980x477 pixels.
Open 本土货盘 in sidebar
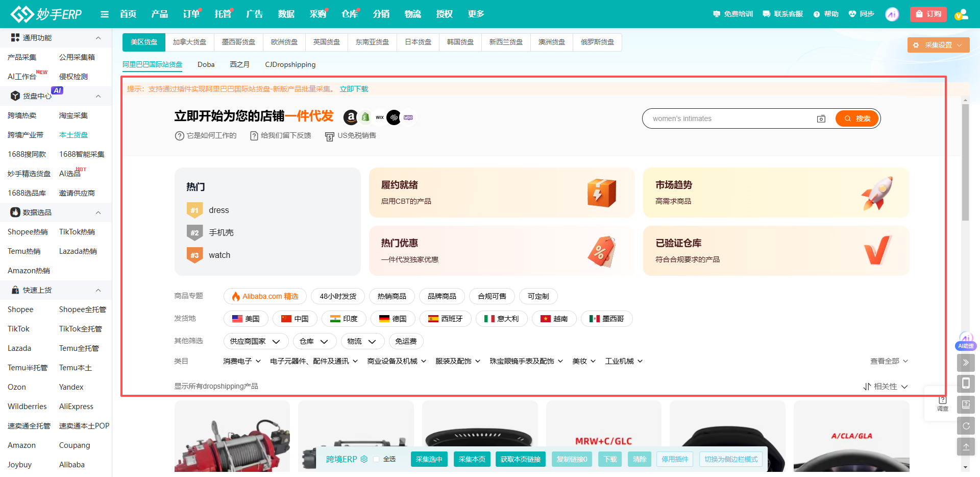[x=73, y=135]
